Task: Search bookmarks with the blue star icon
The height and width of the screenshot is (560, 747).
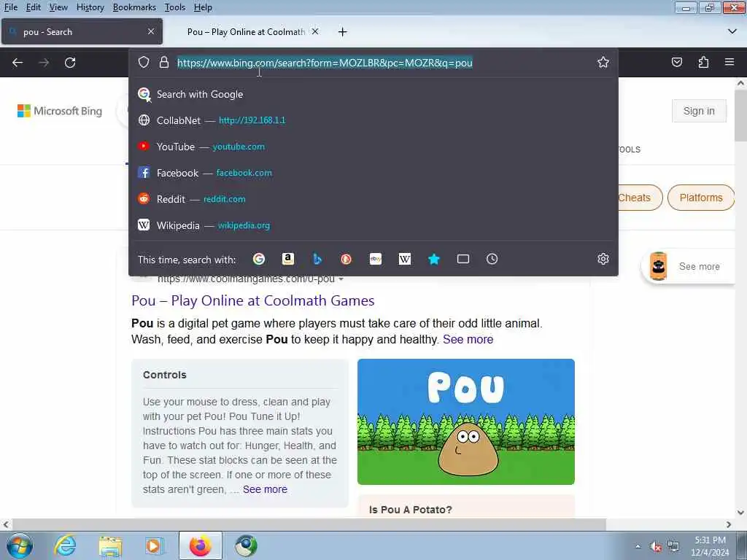Action: [434, 259]
